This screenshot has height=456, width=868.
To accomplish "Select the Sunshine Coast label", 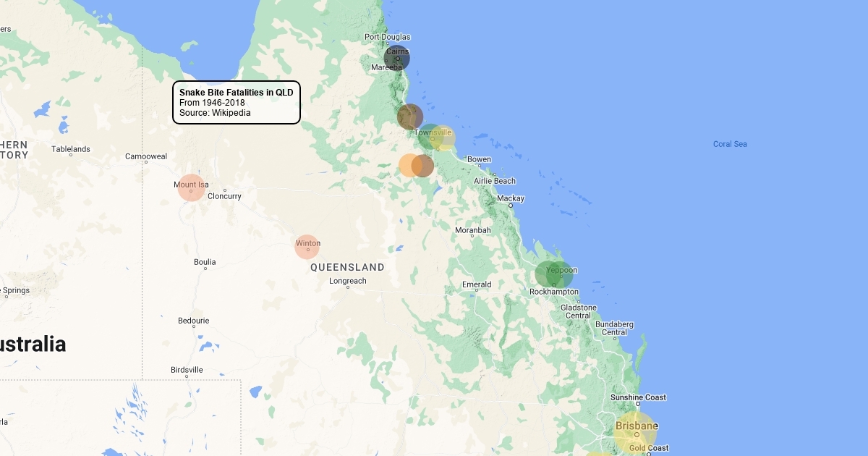I will click(638, 397).
